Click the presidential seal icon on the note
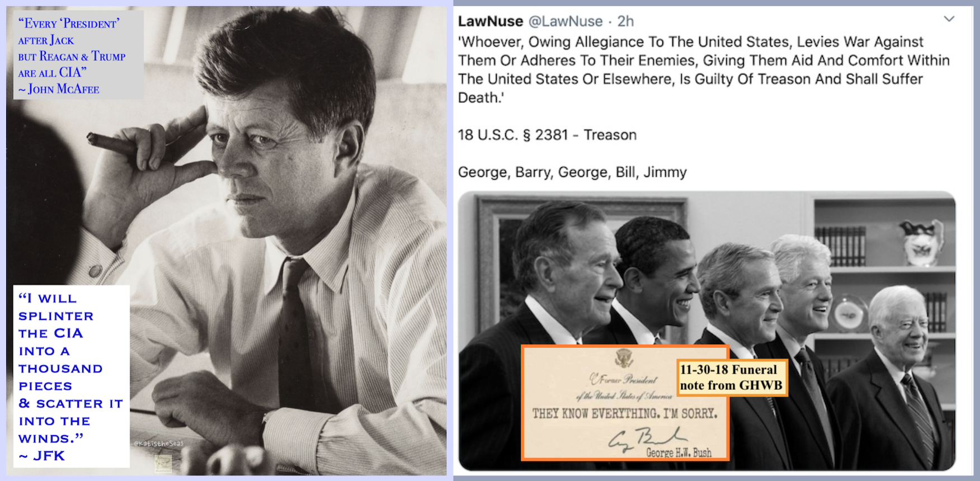 tap(623, 358)
